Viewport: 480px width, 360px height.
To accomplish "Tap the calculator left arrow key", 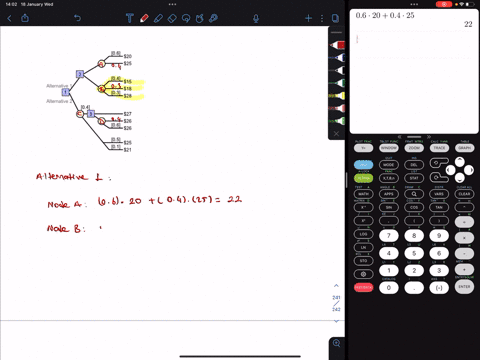I will click(451, 170).
